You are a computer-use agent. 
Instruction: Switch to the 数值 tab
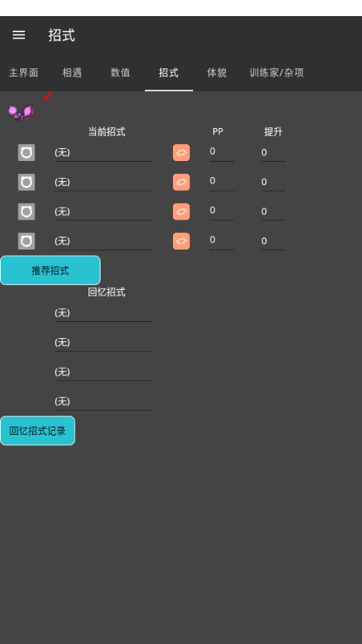(x=120, y=72)
